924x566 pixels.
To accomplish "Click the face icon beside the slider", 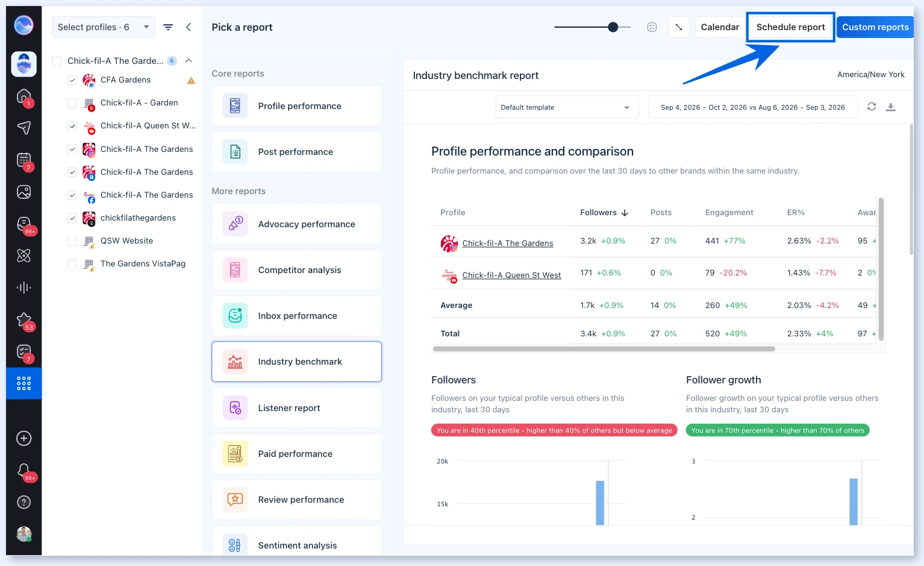I will [x=652, y=27].
